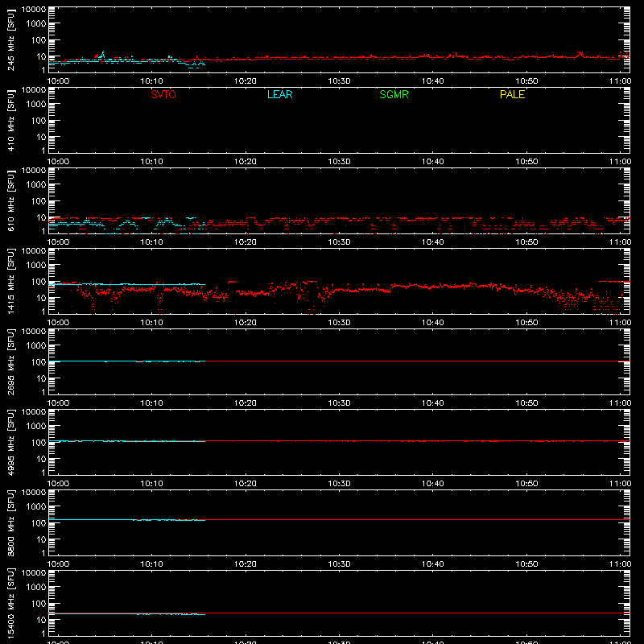644x644 pixels.
Task: Click the 10:50 tick under the 1415 MHz plot
Action: [526, 323]
